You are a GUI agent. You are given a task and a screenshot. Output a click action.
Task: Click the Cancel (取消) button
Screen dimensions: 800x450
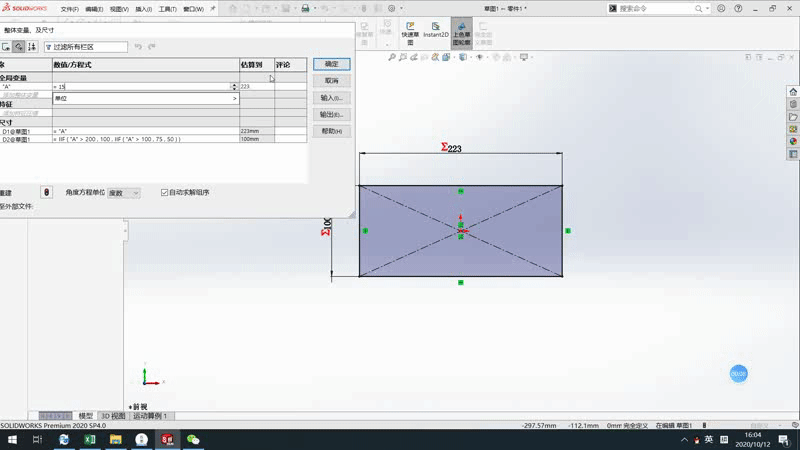click(x=331, y=81)
